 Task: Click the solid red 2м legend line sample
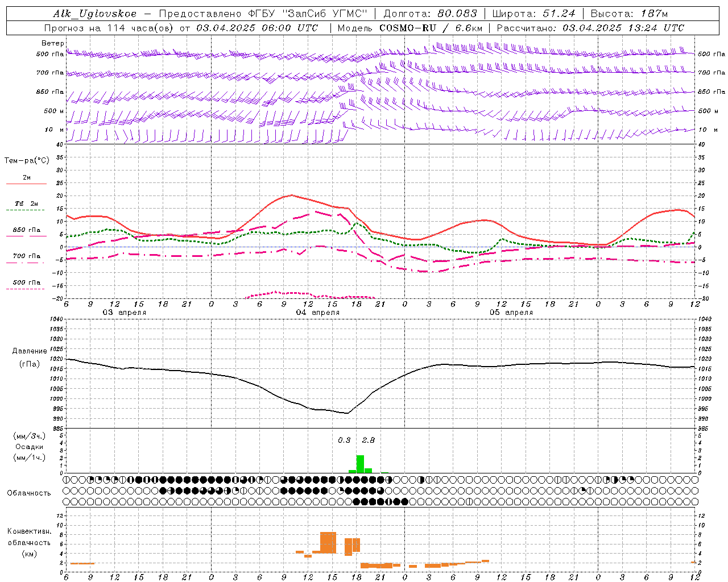coord(26,184)
